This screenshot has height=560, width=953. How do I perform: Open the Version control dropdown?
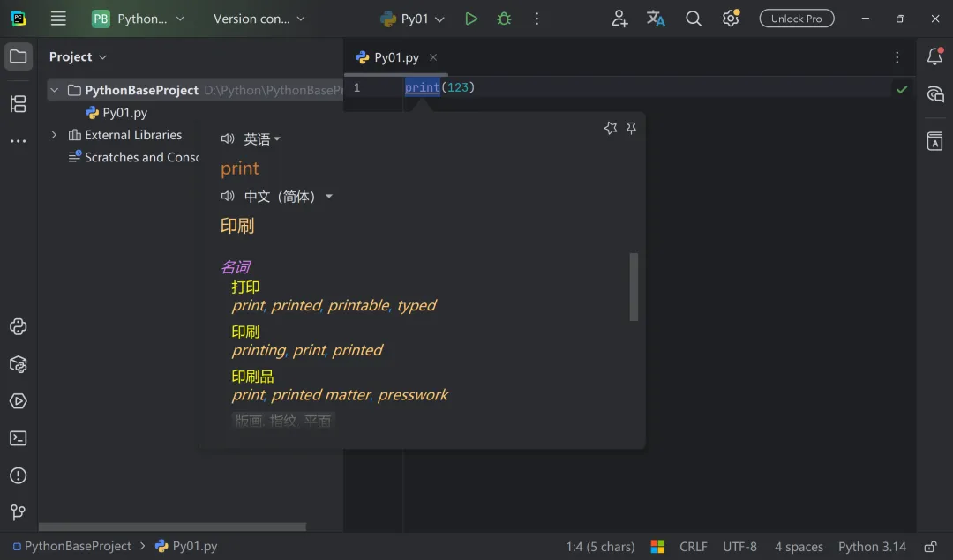pyautogui.click(x=259, y=19)
